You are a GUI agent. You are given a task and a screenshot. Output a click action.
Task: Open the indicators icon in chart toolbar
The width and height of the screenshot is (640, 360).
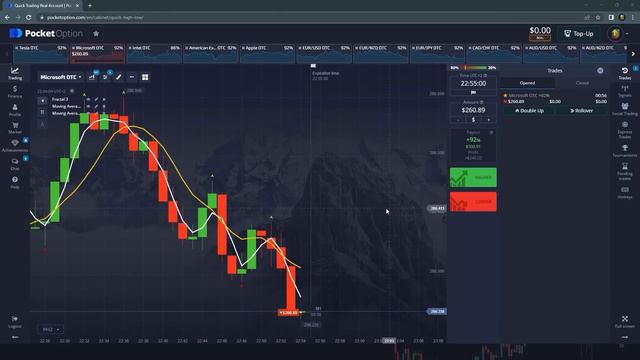tap(105, 77)
